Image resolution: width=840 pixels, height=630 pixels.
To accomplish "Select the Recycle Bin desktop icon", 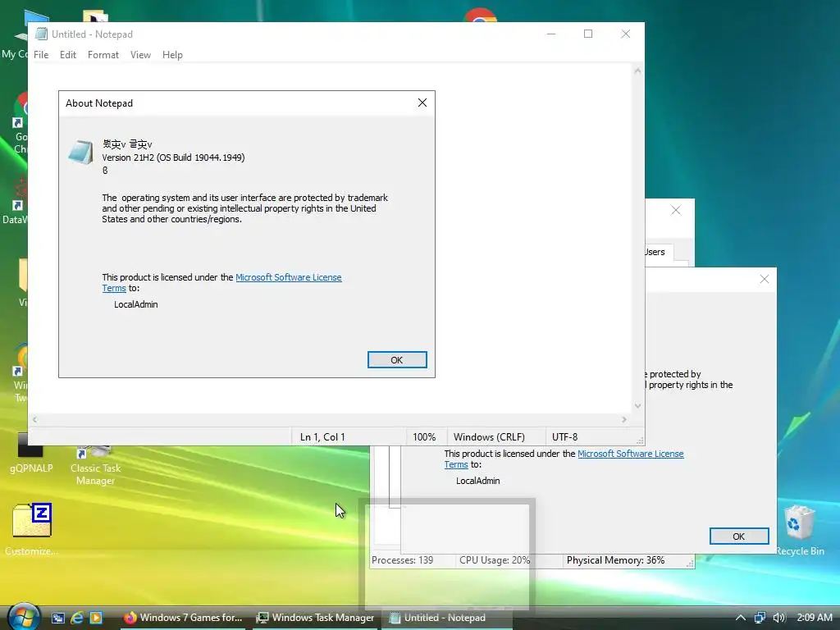I will [800, 531].
